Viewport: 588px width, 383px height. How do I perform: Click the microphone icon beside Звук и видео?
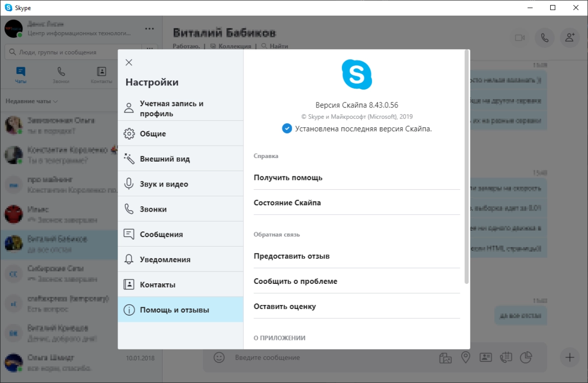coord(129,184)
